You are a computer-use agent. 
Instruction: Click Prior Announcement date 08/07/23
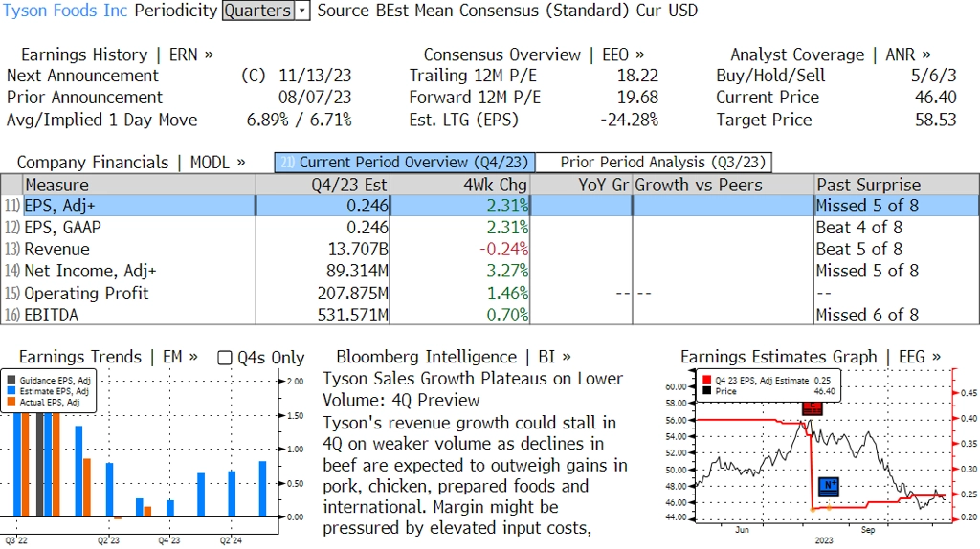(315, 98)
